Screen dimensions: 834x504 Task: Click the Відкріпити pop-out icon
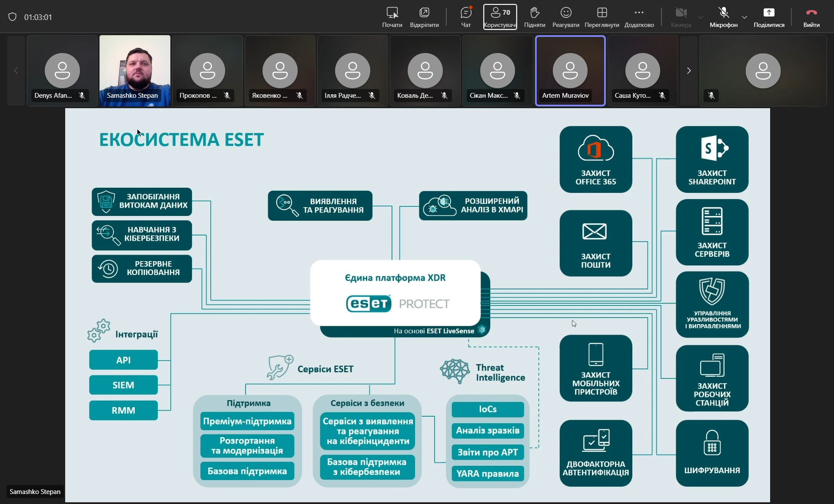click(x=424, y=17)
